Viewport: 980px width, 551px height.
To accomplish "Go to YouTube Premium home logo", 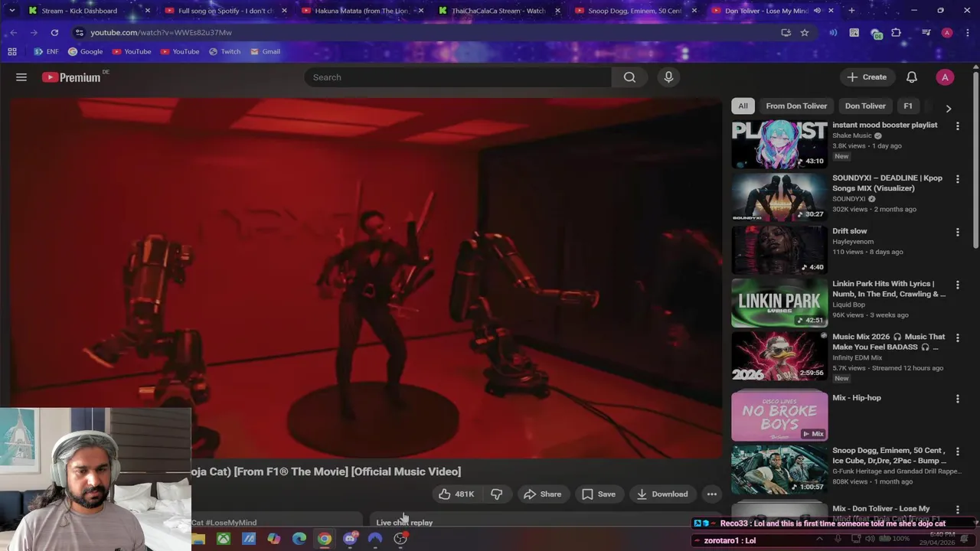I will pos(71,77).
